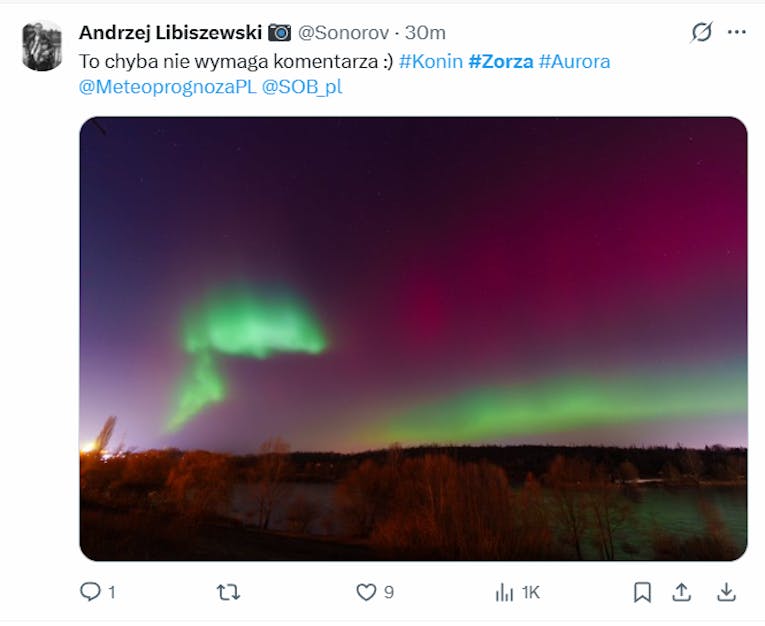Open the #Zorza hashtag link
This screenshot has height=626, width=765.
(501, 61)
